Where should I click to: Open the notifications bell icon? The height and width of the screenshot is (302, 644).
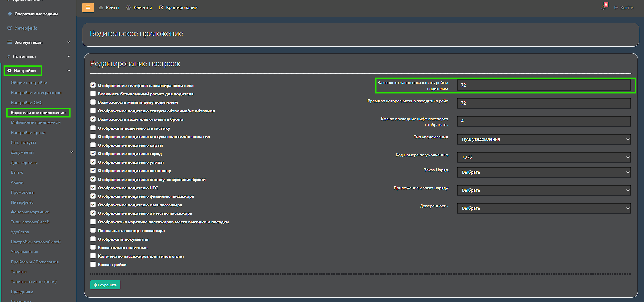(x=603, y=7)
